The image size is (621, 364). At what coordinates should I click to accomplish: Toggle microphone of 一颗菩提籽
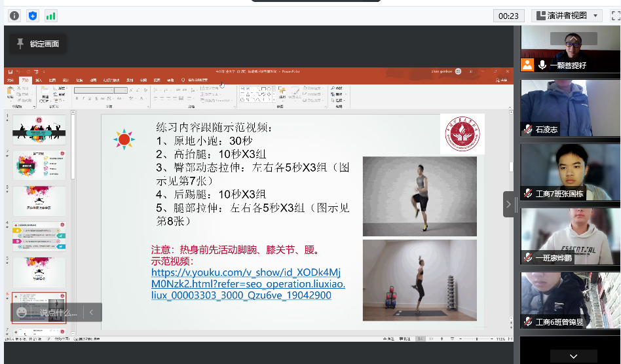(542, 65)
